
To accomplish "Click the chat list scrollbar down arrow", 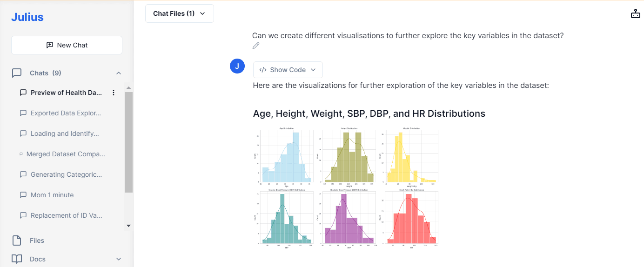I will tap(129, 226).
